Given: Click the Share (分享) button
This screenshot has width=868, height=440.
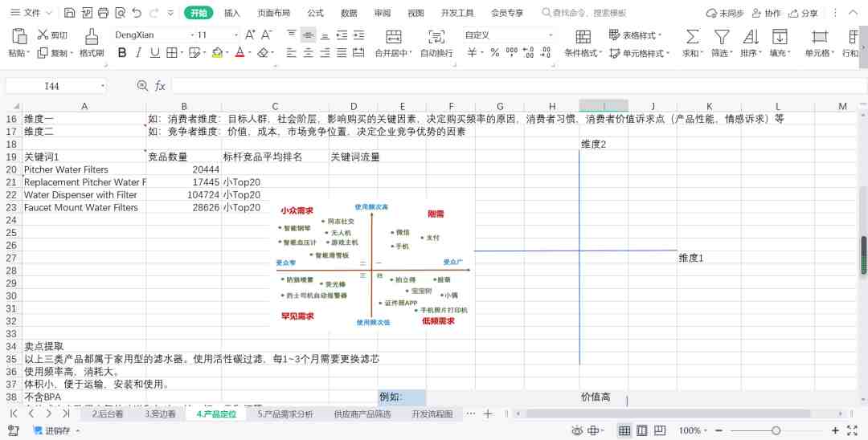Looking at the screenshot, I should pos(803,13).
